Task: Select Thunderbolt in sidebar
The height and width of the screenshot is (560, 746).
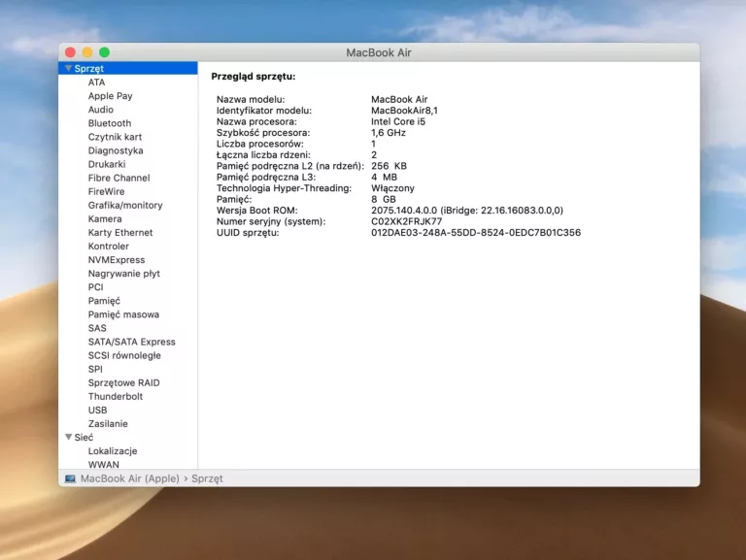Action: pos(116,397)
